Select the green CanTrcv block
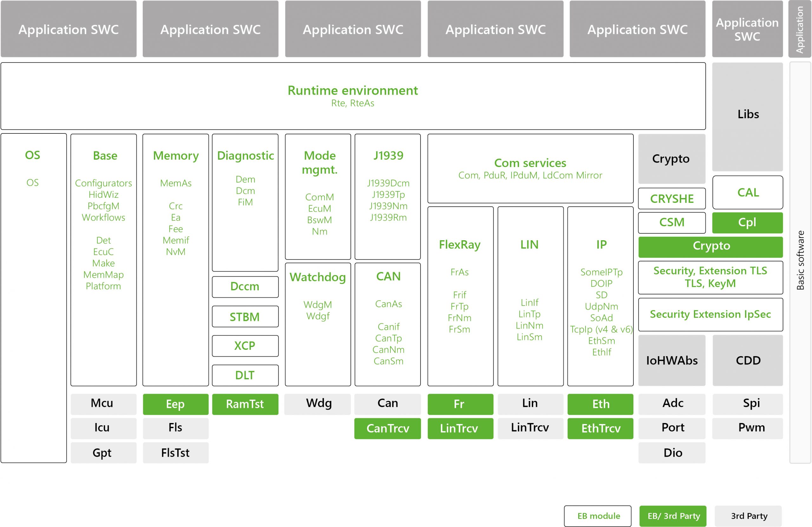The height and width of the screenshot is (527, 812). [x=388, y=428]
